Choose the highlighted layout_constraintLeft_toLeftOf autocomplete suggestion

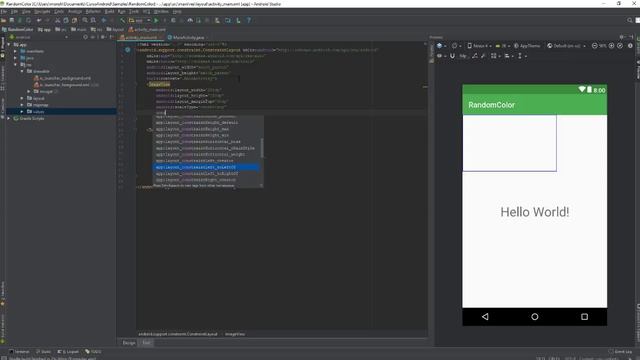click(206, 167)
